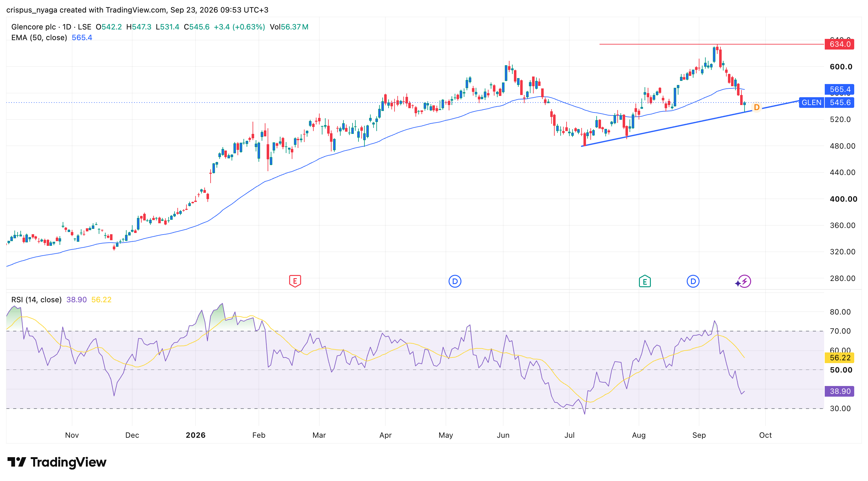Click the +3.4 (+0.63%) change value
Image resolution: width=868 pixels, height=481 pixels.
pyautogui.click(x=239, y=27)
